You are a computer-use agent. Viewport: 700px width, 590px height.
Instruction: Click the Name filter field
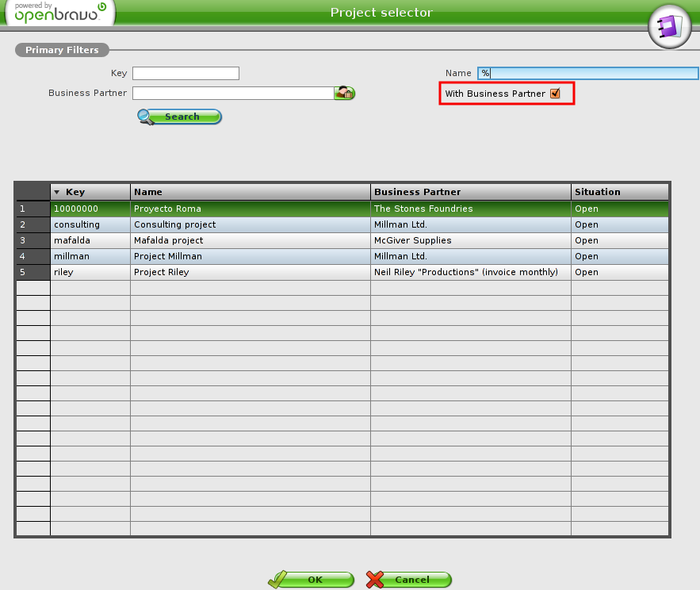[587, 74]
